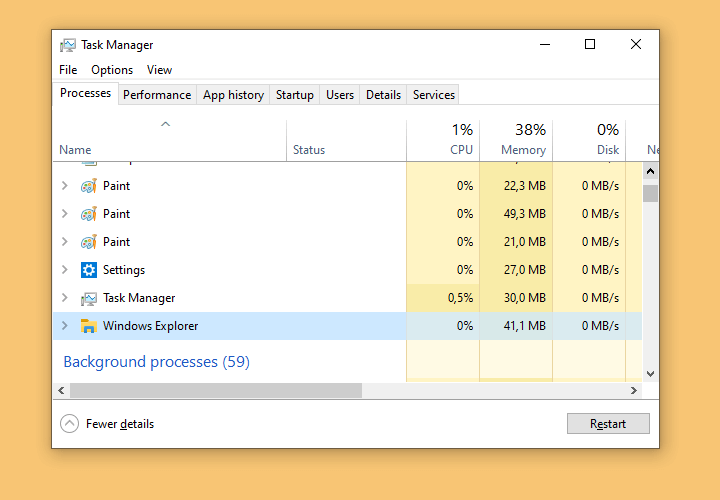Click the Restart button
The image size is (720, 500).
pos(608,423)
